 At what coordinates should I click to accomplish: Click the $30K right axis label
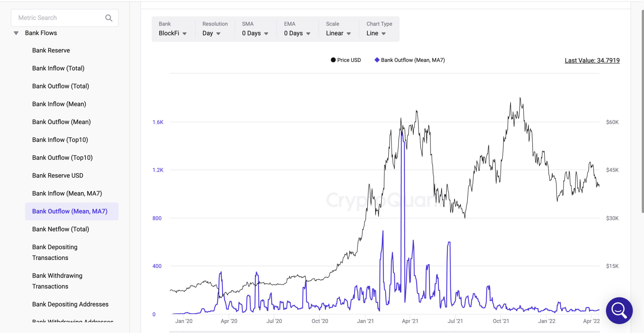pos(612,218)
